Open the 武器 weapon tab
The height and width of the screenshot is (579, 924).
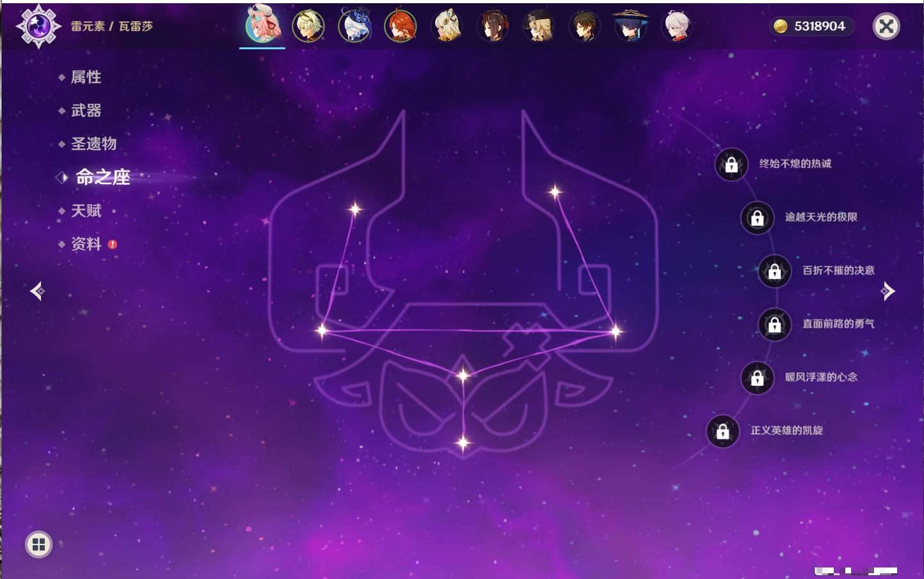coord(86,111)
